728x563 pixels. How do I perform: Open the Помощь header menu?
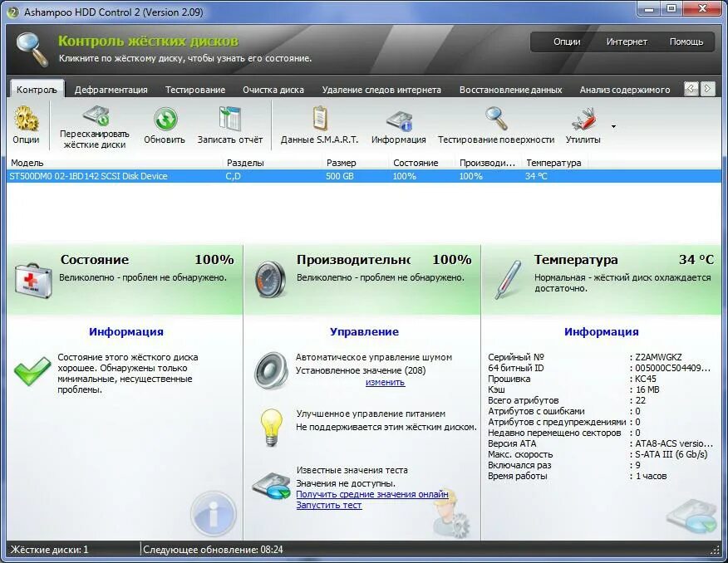(x=686, y=42)
